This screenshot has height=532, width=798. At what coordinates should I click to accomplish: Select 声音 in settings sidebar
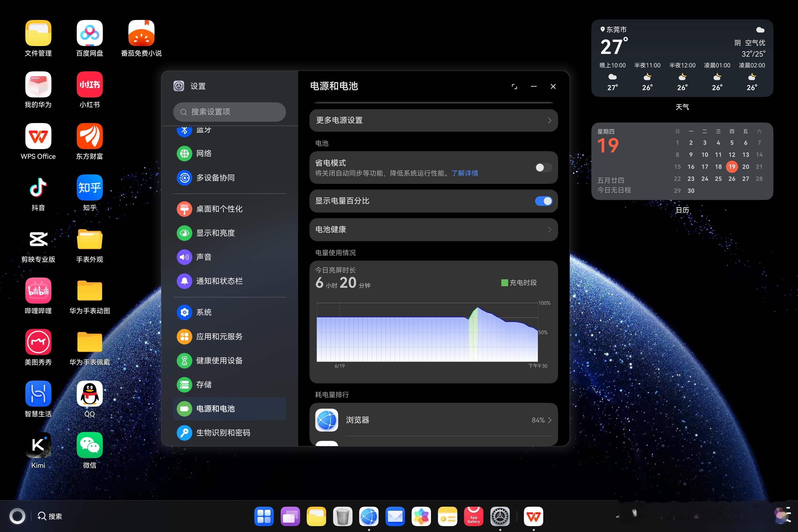point(229,257)
